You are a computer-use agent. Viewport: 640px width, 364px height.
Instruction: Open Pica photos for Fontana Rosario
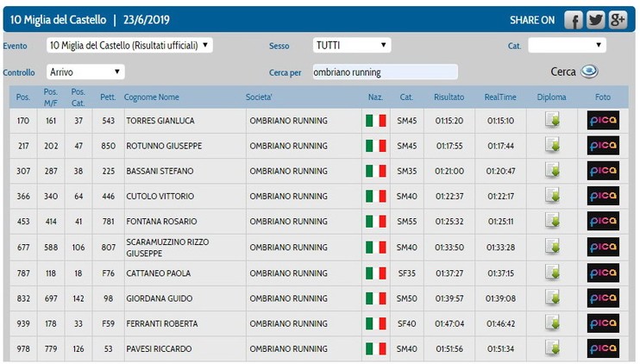603,221
